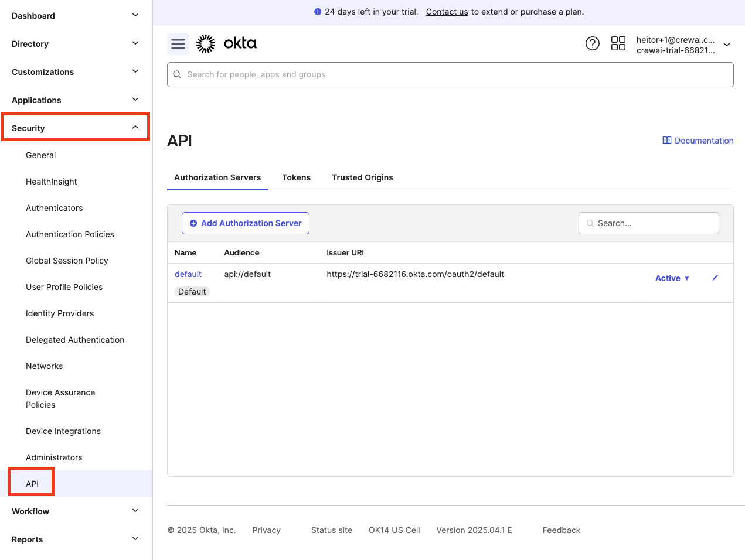This screenshot has height=560, width=745.
Task: Open Identity Providers from the sidebar
Action: pos(59,313)
